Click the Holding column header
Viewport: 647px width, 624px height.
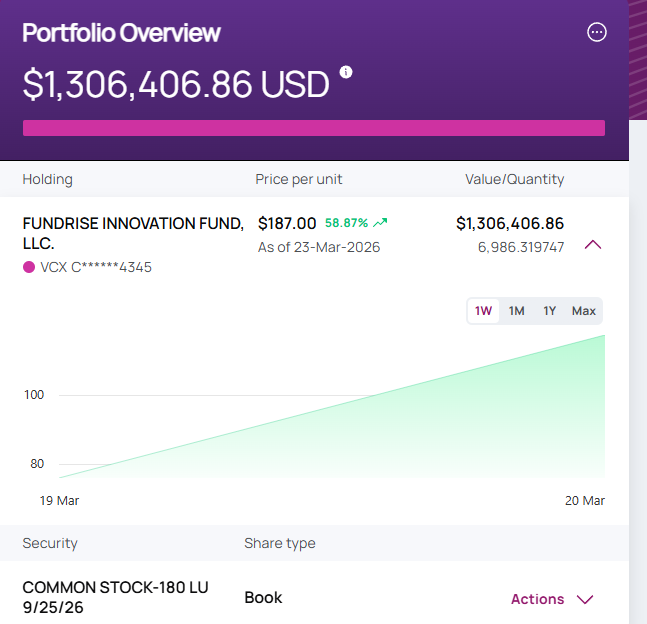click(47, 179)
